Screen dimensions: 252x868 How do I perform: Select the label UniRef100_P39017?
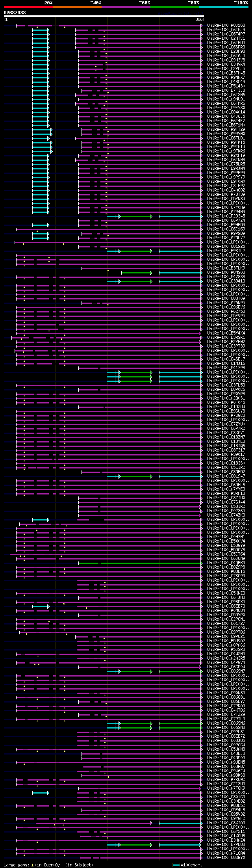click(226, 454)
